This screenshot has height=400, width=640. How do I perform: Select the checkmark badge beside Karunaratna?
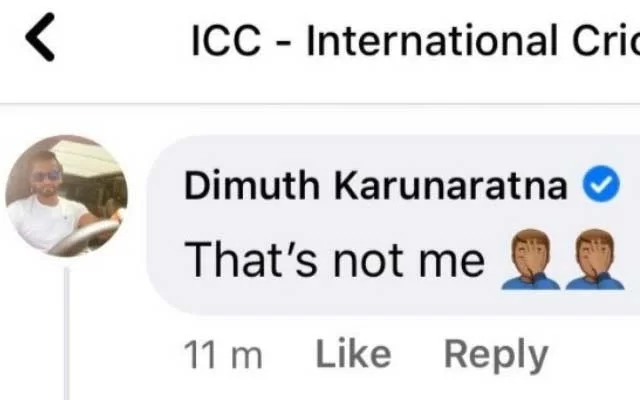(601, 185)
